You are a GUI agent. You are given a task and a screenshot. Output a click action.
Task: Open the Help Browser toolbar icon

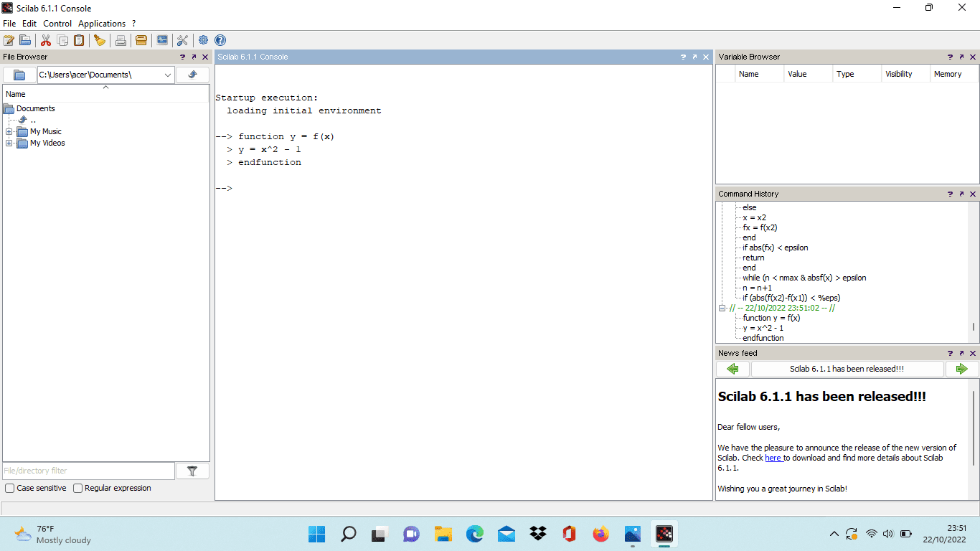[x=220, y=40]
